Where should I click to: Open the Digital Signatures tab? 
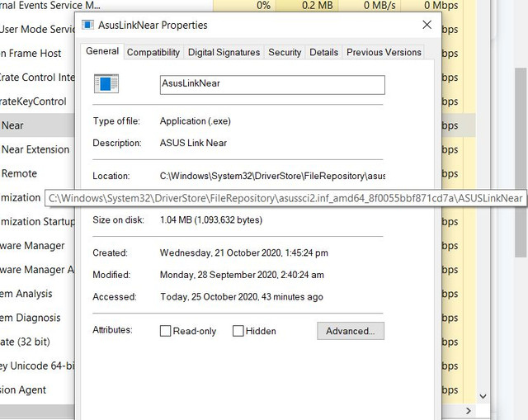click(224, 53)
